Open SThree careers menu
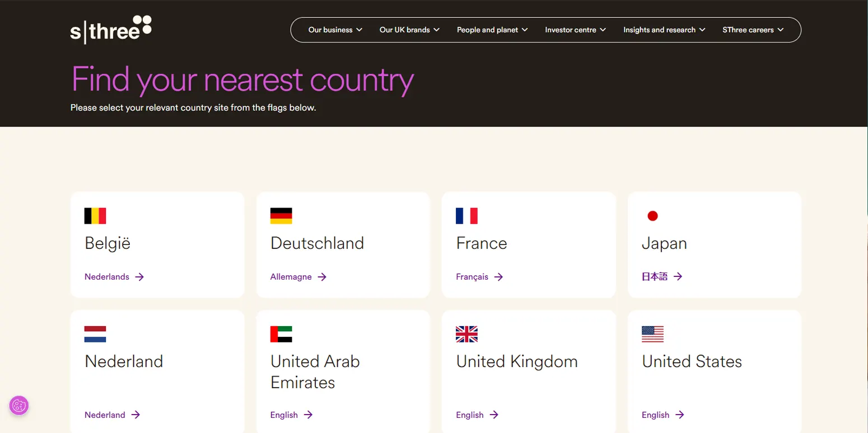Image resolution: width=868 pixels, height=433 pixels. click(x=753, y=30)
